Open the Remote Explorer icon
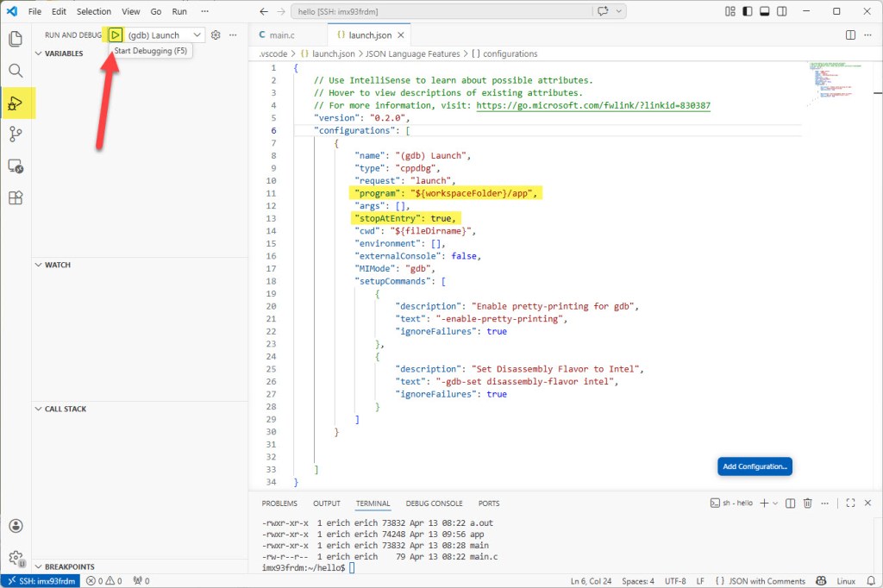Viewport: 883px width, 588px height. (x=17, y=166)
